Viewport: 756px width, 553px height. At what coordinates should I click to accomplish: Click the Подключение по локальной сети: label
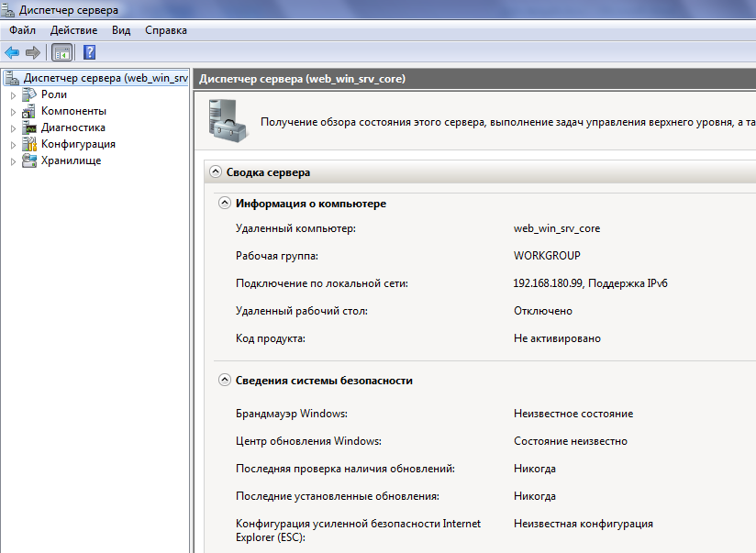pos(322,283)
